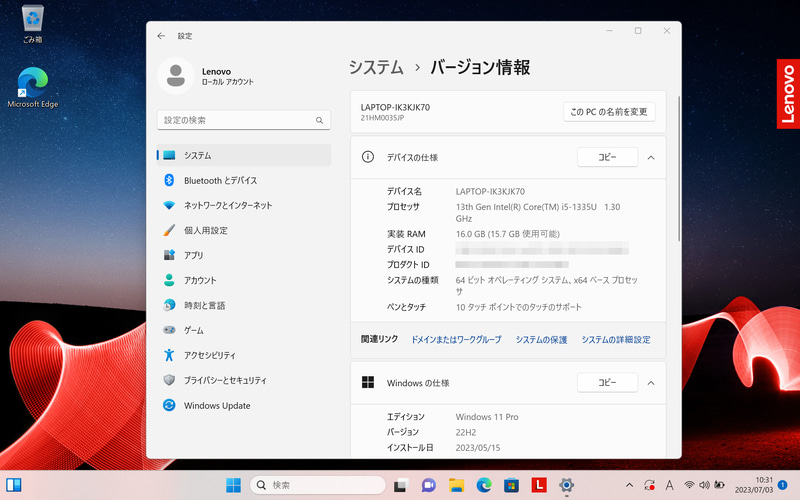The image size is (800, 500).
Task: Click the Windows 11 Pro edition text
Action: tap(487, 417)
